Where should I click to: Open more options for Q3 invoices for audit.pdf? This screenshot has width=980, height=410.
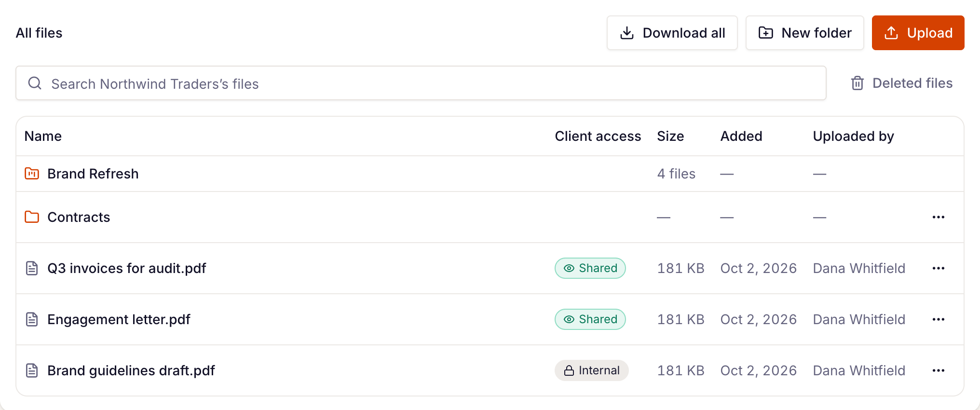click(939, 268)
